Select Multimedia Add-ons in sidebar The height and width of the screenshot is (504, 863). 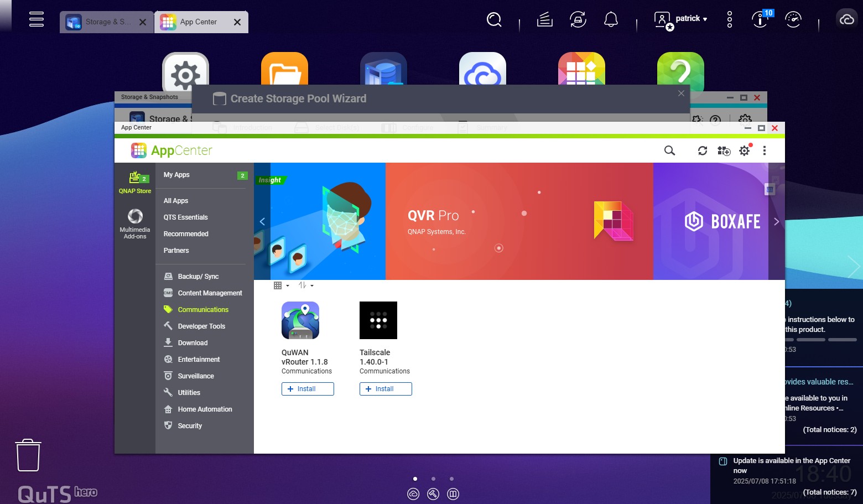[135, 224]
